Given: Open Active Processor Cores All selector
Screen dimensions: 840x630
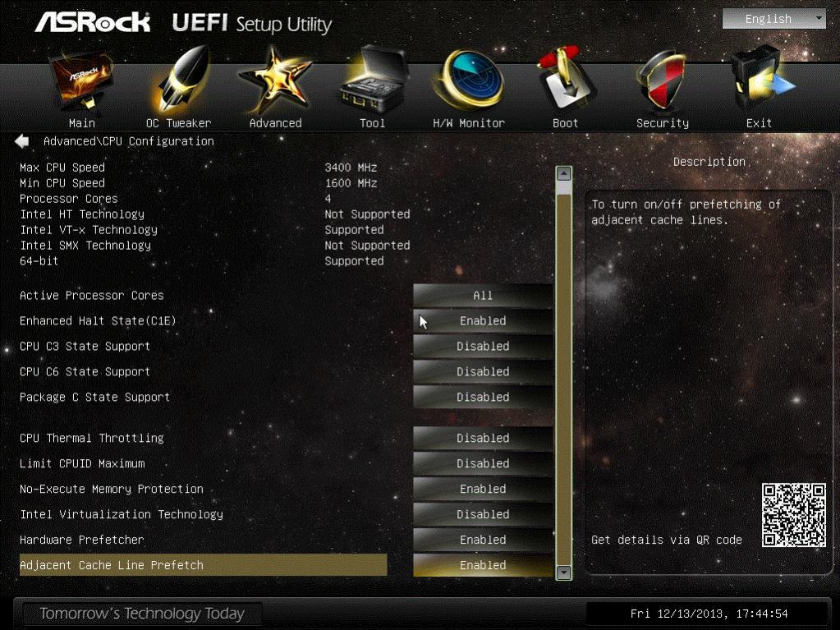Looking at the screenshot, I should tap(483, 295).
